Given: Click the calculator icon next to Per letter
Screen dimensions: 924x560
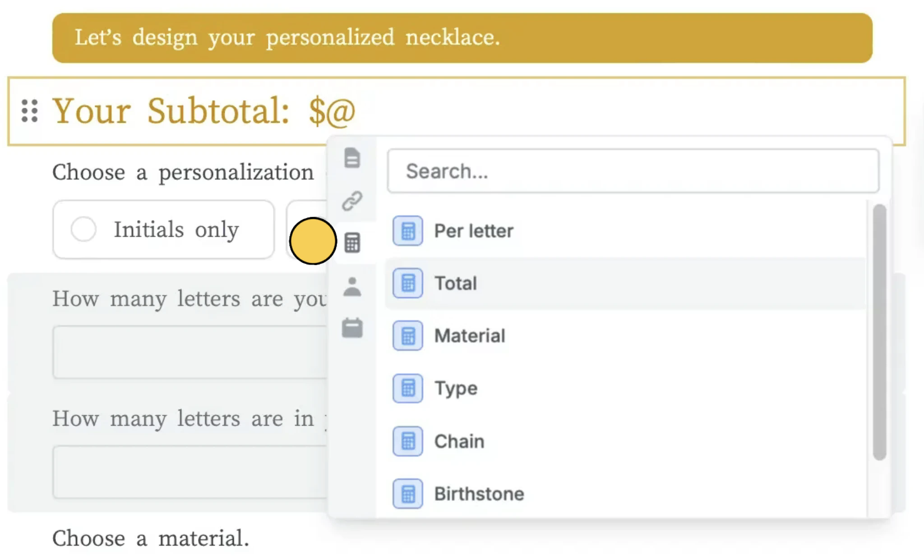Looking at the screenshot, I should point(407,231).
